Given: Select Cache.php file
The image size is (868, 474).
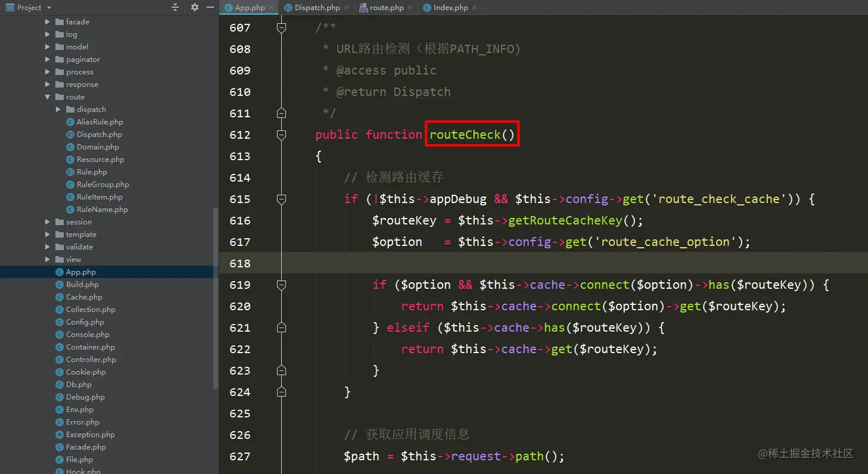Looking at the screenshot, I should pyautogui.click(x=84, y=297).
